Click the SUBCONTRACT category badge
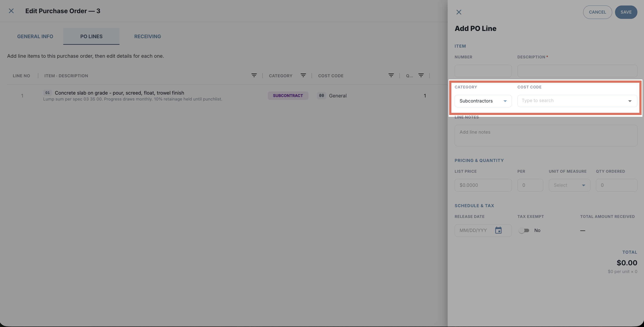This screenshot has width=644, height=327. coord(288,96)
